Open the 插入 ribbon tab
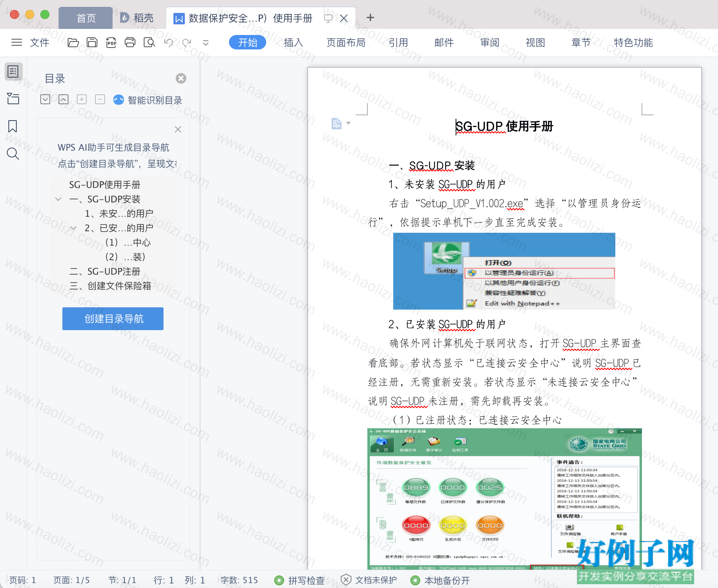 tap(294, 42)
